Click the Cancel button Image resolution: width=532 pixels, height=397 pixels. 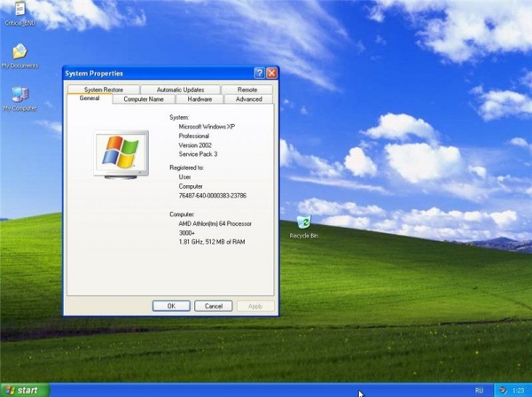click(214, 306)
